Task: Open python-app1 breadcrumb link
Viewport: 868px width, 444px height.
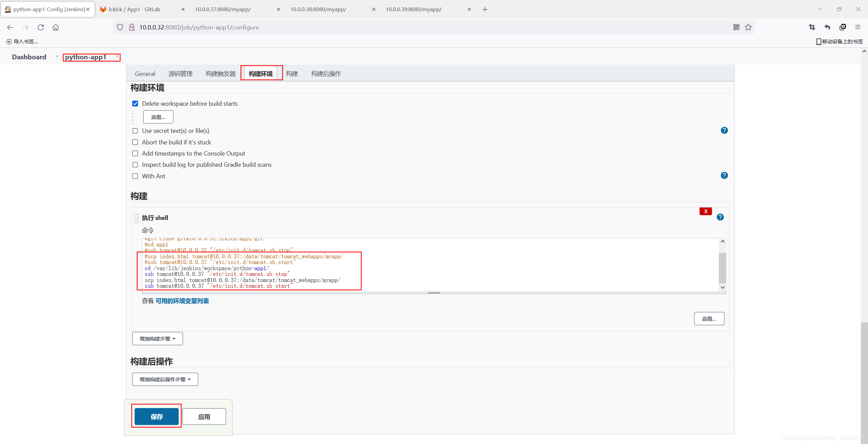Action: (x=86, y=57)
